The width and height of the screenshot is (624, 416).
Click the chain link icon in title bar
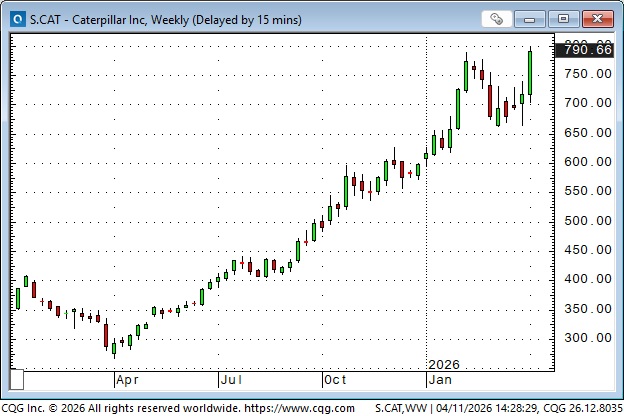[496, 18]
